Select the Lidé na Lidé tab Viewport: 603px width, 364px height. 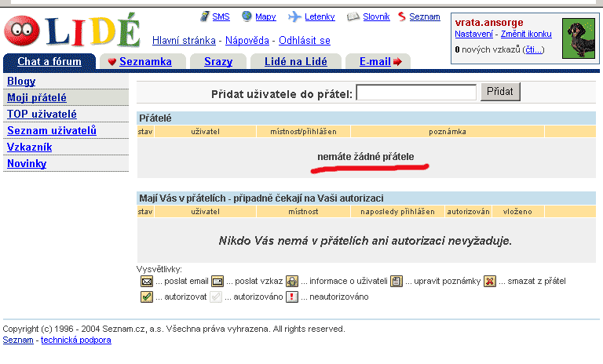tap(297, 62)
